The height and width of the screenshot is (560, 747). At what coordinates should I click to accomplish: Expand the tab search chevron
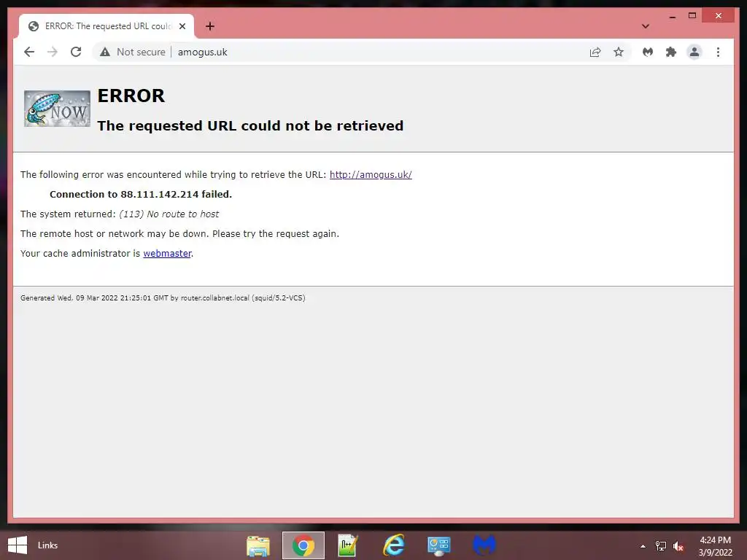pos(645,26)
